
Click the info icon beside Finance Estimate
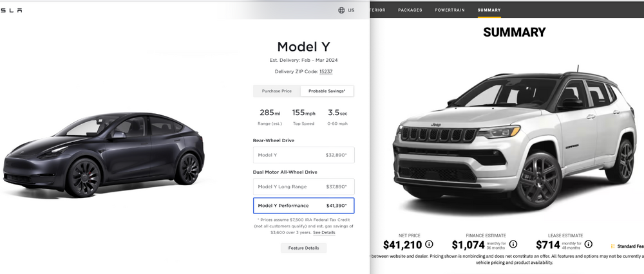click(513, 244)
